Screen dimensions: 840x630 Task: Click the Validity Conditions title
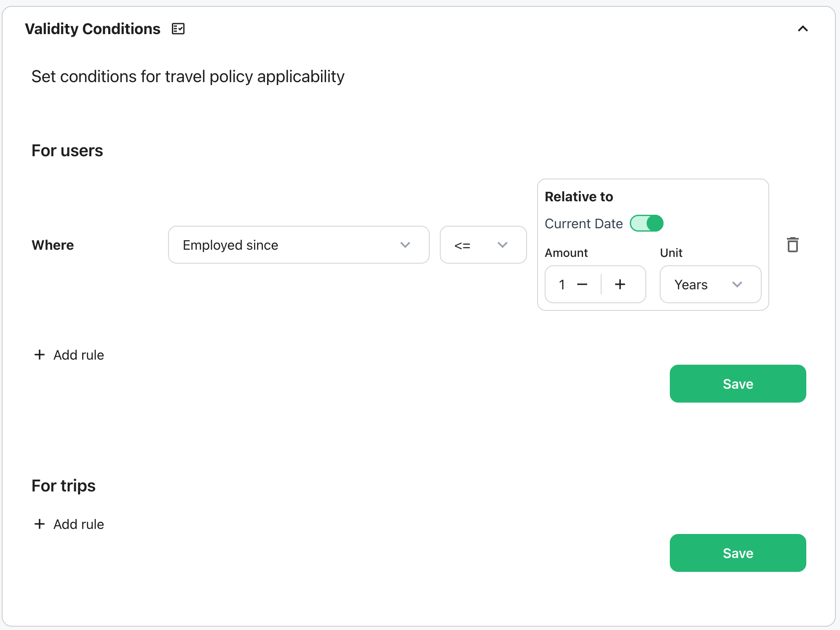coord(93,29)
